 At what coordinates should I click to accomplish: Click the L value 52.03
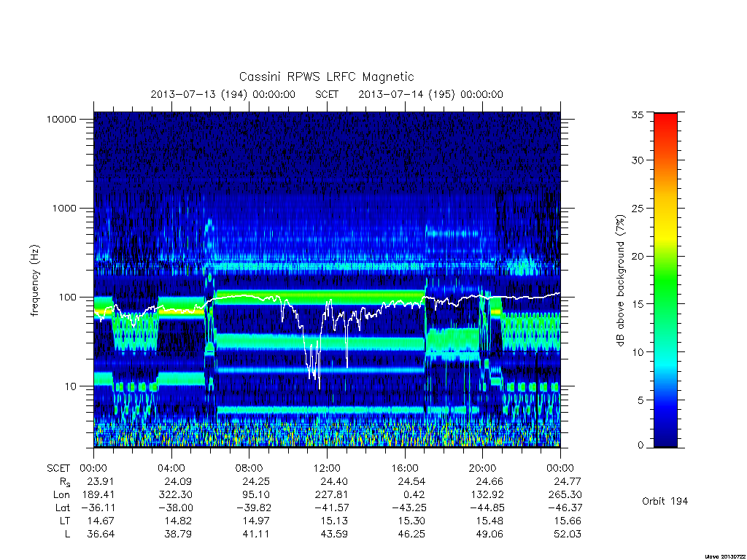568,534
